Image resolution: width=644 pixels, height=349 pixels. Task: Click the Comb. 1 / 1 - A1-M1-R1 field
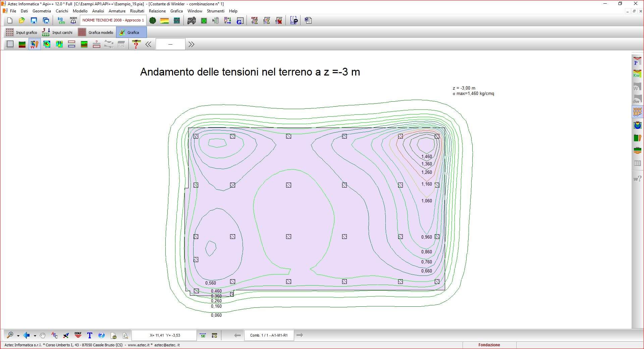(269, 335)
